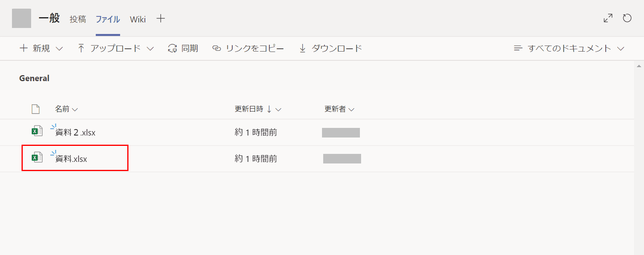Click the scrollbar up arrow
Image resolution: width=644 pixels, height=255 pixels.
pos(639,66)
